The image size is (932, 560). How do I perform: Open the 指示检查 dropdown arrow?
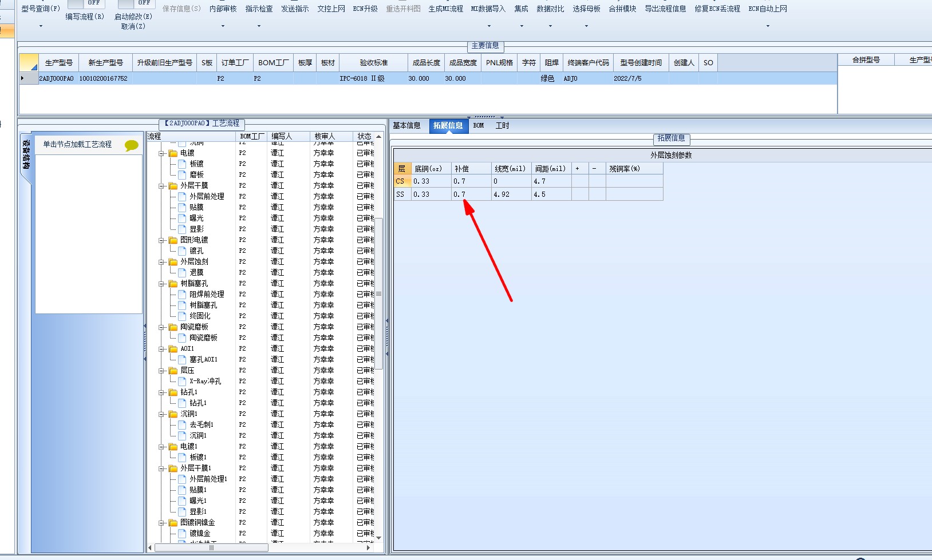tap(259, 26)
